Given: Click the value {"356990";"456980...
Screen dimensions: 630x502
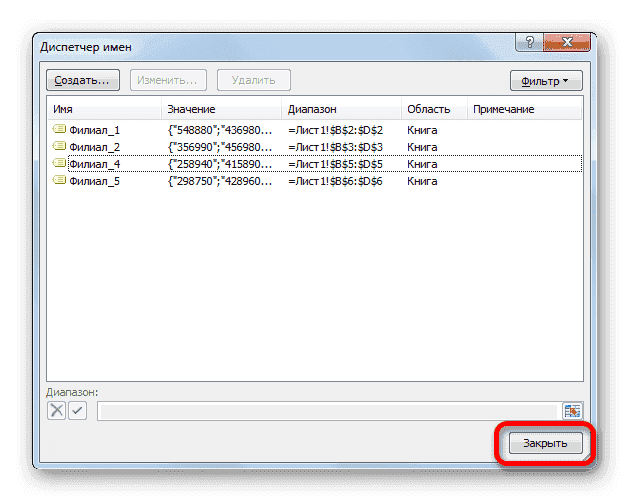Looking at the screenshot, I should (x=220, y=147).
